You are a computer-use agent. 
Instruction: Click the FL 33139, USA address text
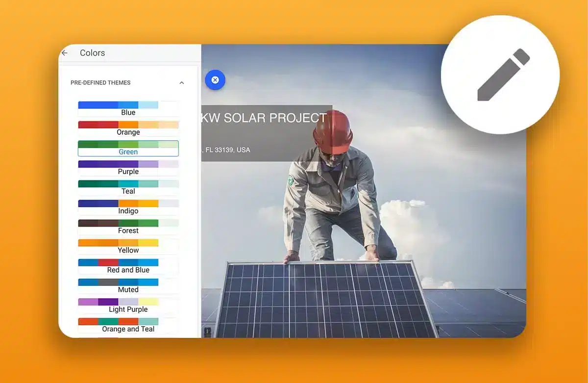tap(226, 150)
